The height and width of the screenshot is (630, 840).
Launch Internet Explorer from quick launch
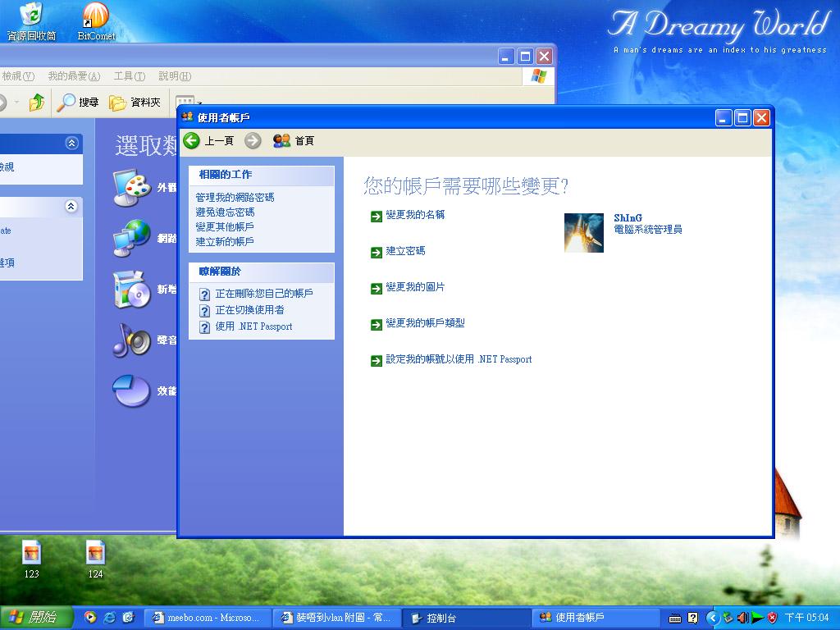tap(110, 618)
